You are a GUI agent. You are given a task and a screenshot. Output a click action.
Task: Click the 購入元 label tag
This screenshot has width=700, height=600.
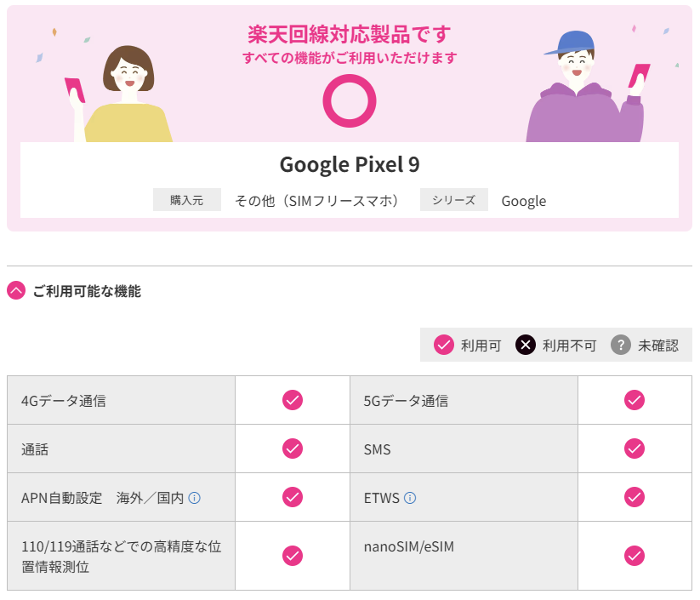[x=187, y=200]
